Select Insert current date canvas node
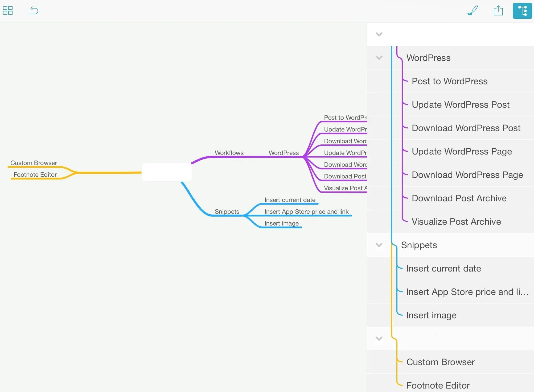 click(290, 200)
